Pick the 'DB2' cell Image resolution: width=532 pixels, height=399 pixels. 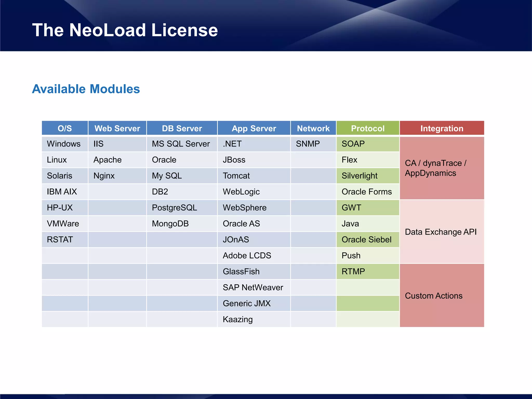[x=182, y=192]
